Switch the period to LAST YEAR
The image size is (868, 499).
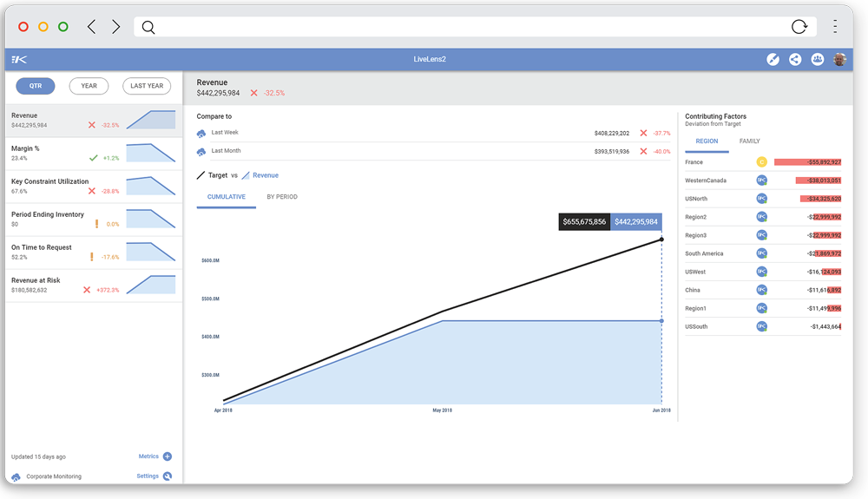[x=147, y=86]
